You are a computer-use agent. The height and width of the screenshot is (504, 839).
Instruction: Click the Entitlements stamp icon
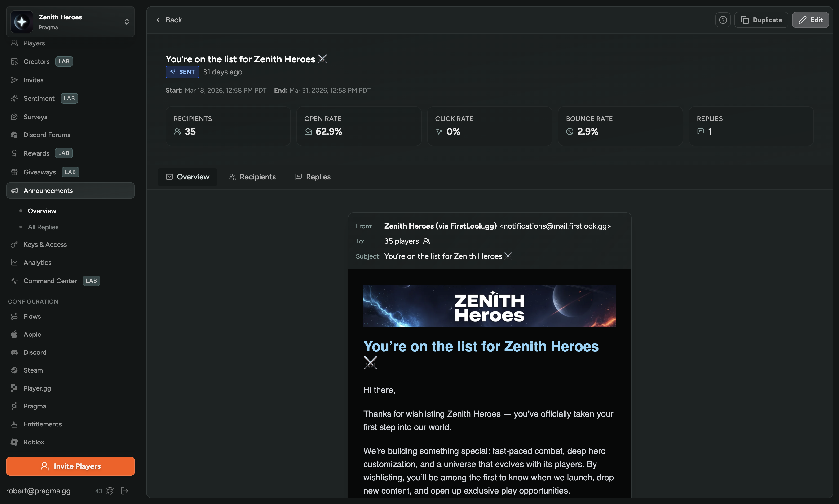click(x=14, y=424)
